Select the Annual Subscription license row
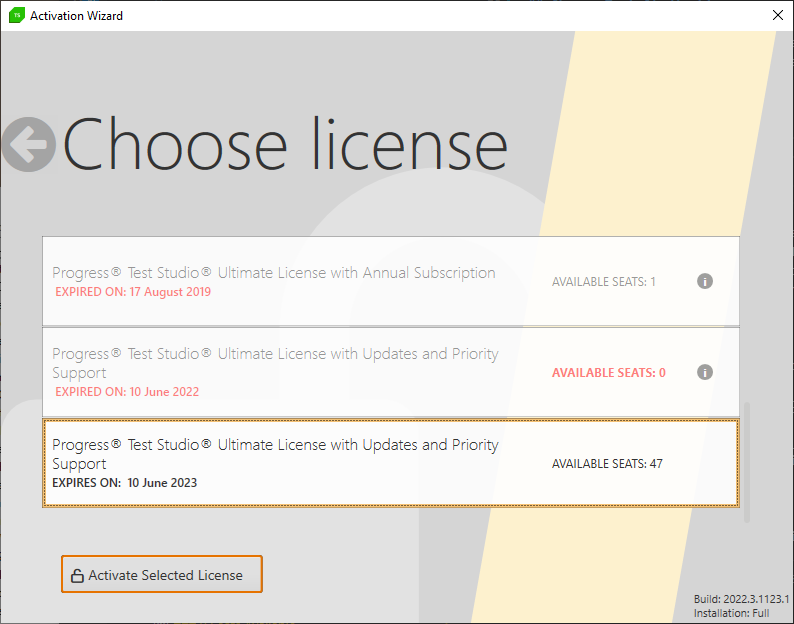 pos(391,281)
